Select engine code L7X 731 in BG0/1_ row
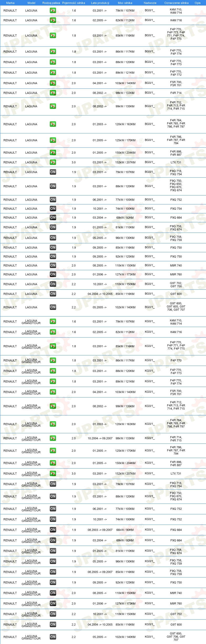The width and height of the screenshot is (206, 644). click(176, 162)
